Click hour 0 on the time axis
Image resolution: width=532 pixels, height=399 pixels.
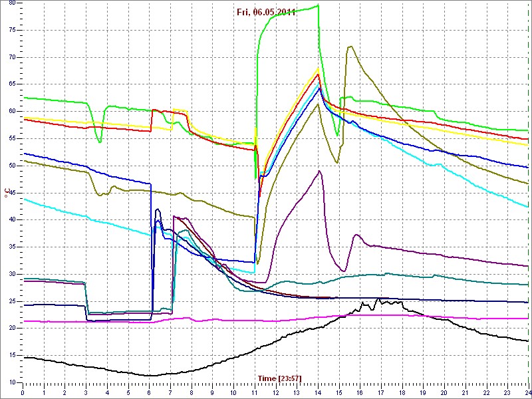23,392
